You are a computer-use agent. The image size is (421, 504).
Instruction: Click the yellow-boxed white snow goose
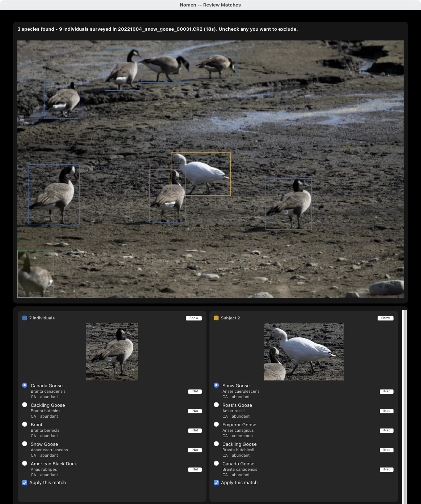click(201, 174)
